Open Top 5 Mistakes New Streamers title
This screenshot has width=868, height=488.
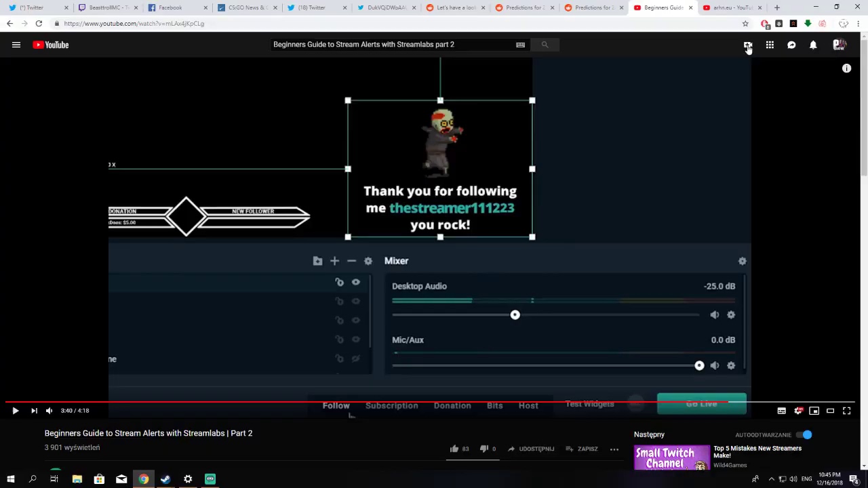pos(757,451)
